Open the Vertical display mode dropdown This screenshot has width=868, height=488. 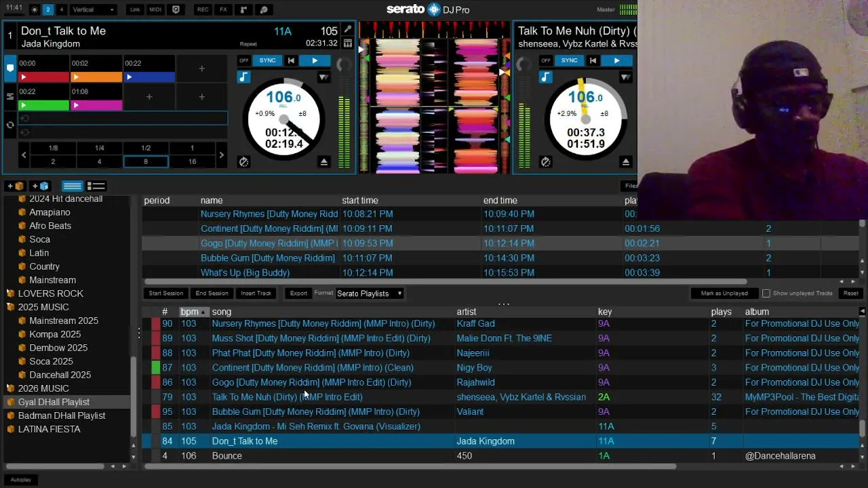[93, 9]
